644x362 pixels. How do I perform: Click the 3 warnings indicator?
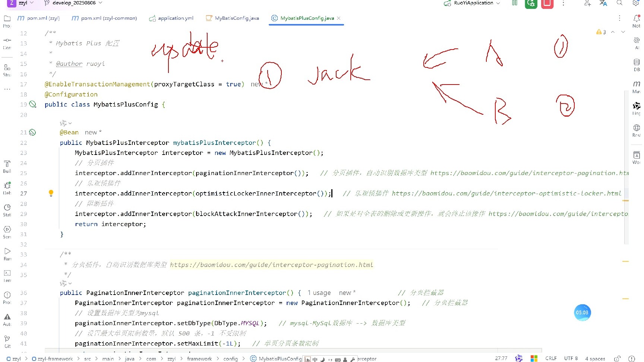[601, 32]
